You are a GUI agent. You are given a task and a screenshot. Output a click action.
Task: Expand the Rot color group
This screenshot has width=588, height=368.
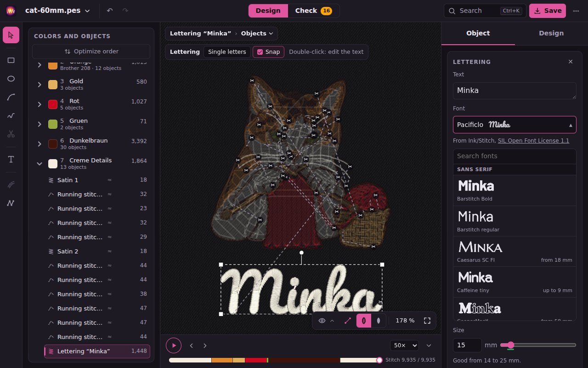40,104
